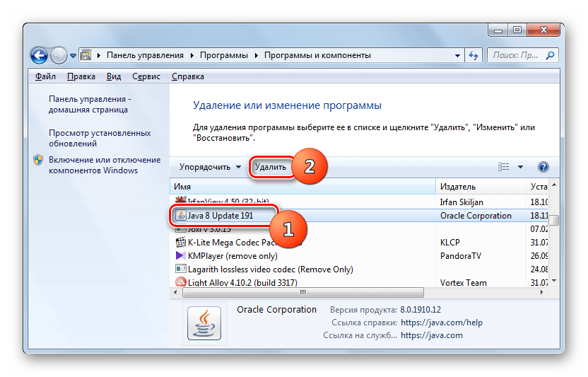This screenshot has height=377, width=588.
Task: Open the recent pages dropdown near navigation arrows
Action: [73, 55]
